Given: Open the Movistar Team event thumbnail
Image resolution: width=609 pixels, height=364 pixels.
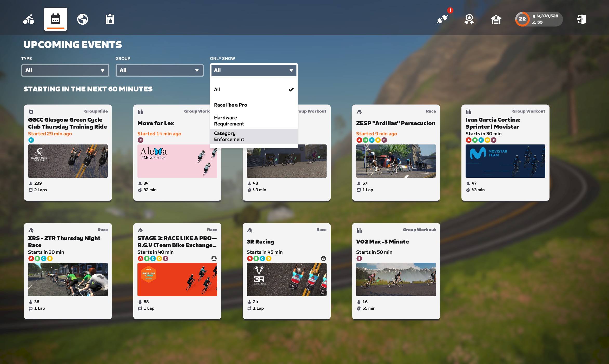Looking at the screenshot, I should [x=505, y=161].
